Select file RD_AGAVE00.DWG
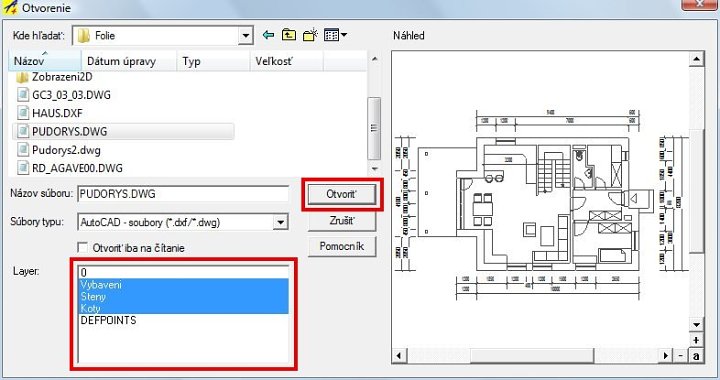Viewport: 720px width, 380px height. pos(77,168)
